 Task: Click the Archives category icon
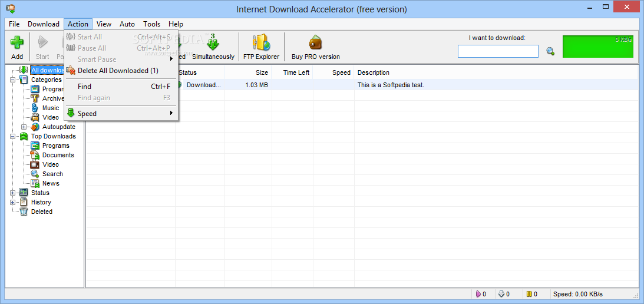[x=35, y=98]
